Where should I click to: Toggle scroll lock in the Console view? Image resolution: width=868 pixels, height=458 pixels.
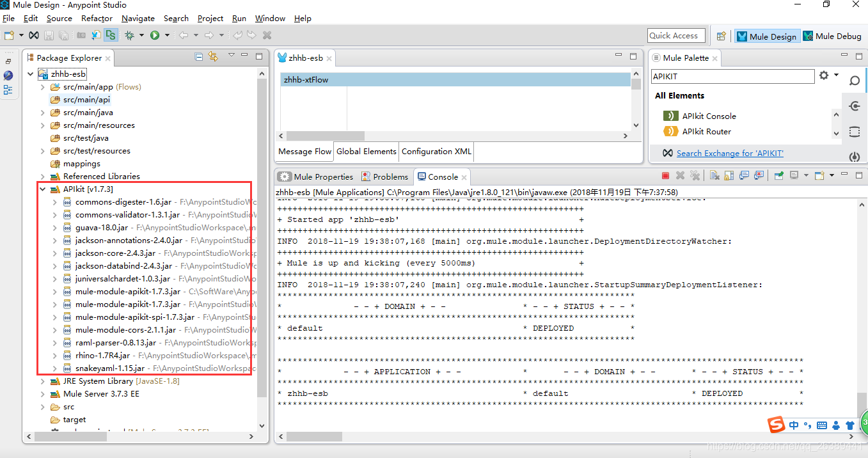[729, 177]
